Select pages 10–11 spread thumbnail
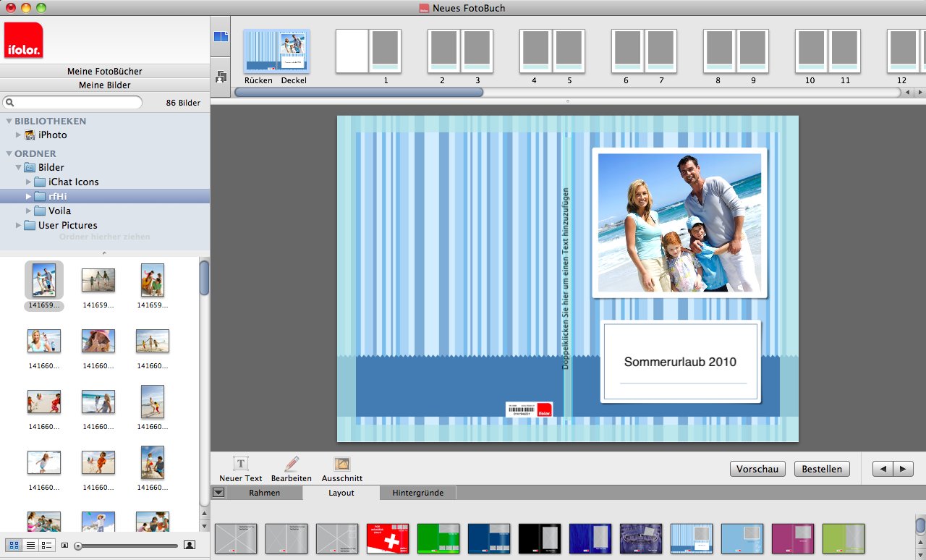Viewport: 926px width, 560px height. click(828, 51)
